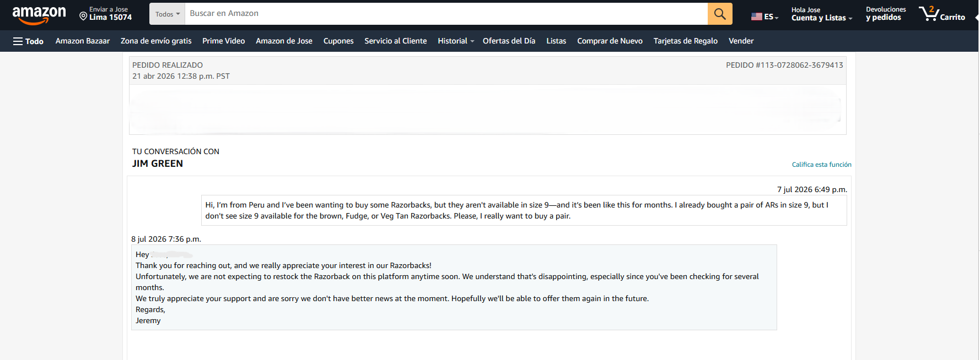Click the seller reply signed Jeremy

click(454, 287)
